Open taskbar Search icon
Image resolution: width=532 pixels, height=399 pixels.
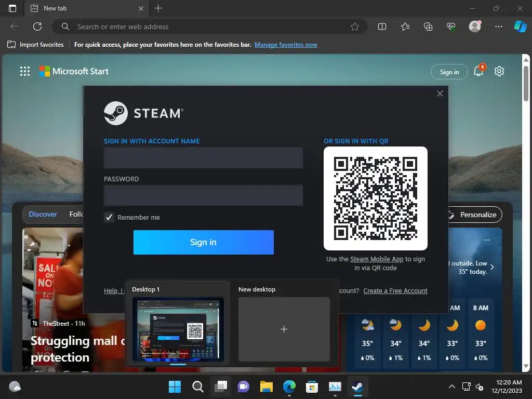[x=198, y=387]
